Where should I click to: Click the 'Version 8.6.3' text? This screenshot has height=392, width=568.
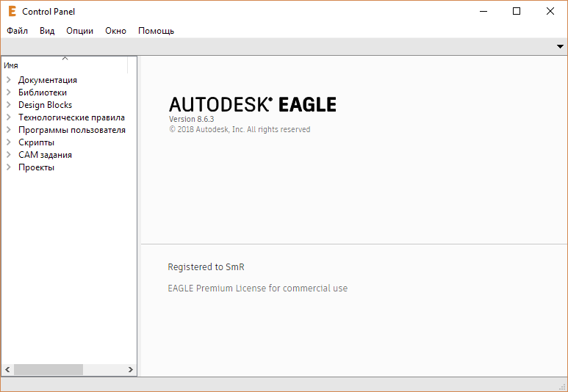pyautogui.click(x=191, y=119)
